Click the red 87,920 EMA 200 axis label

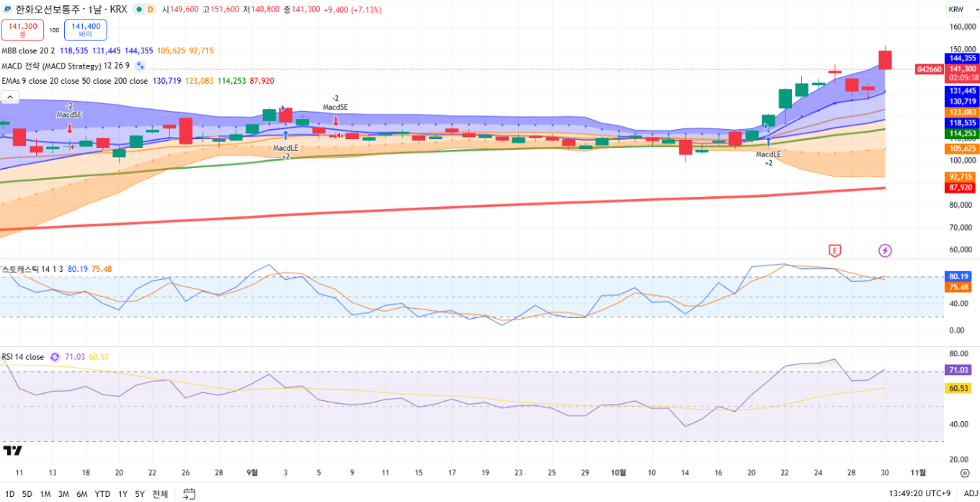click(962, 188)
